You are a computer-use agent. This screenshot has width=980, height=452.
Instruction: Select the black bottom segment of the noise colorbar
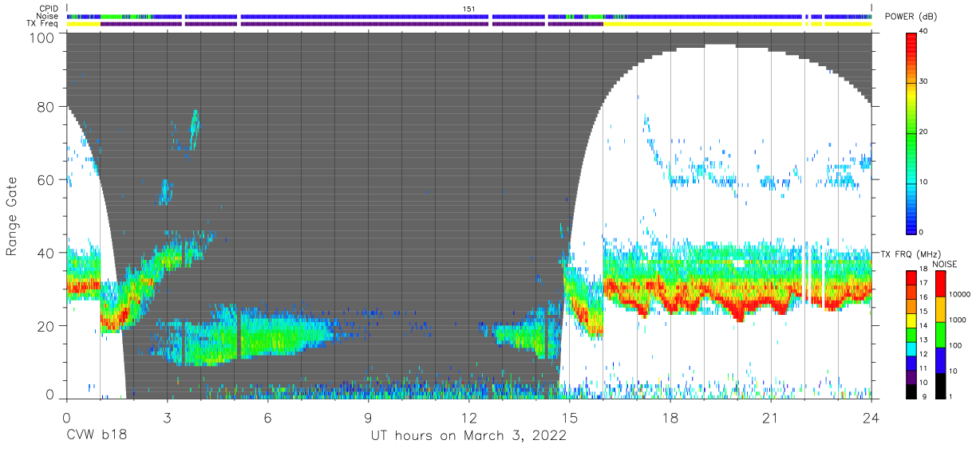940,386
